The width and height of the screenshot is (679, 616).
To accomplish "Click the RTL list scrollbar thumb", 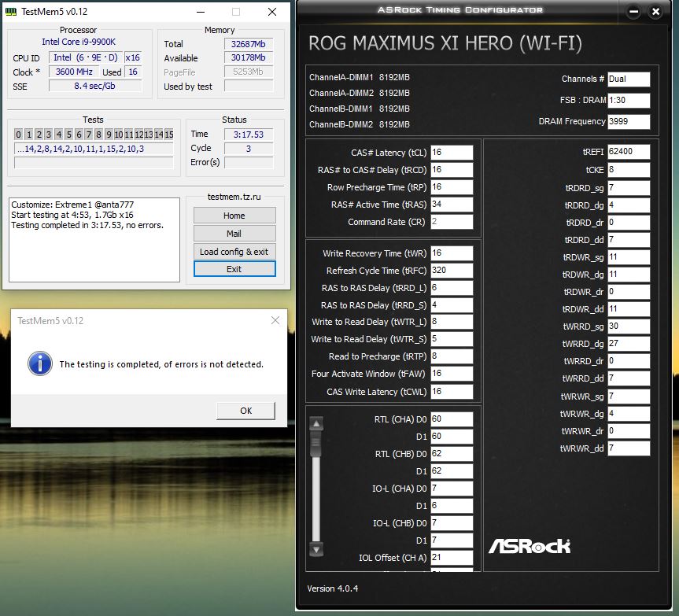I will point(316,444).
